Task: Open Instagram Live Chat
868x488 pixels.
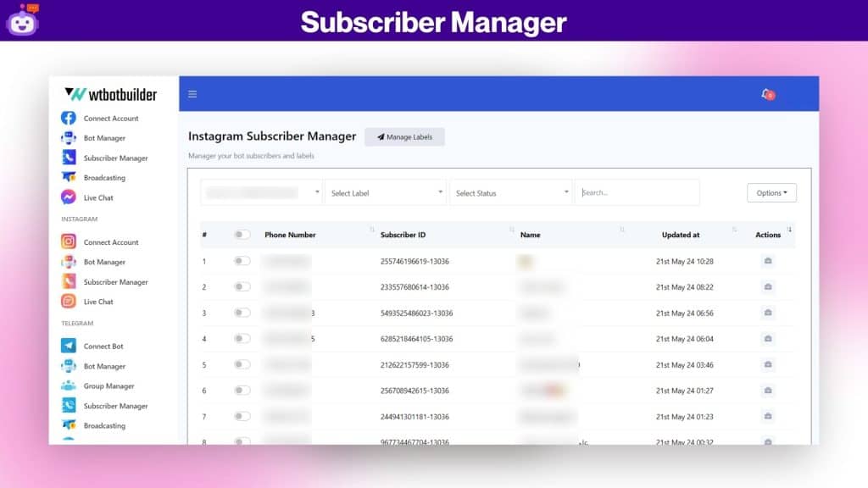Action: pyautogui.click(x=69, y=302)
